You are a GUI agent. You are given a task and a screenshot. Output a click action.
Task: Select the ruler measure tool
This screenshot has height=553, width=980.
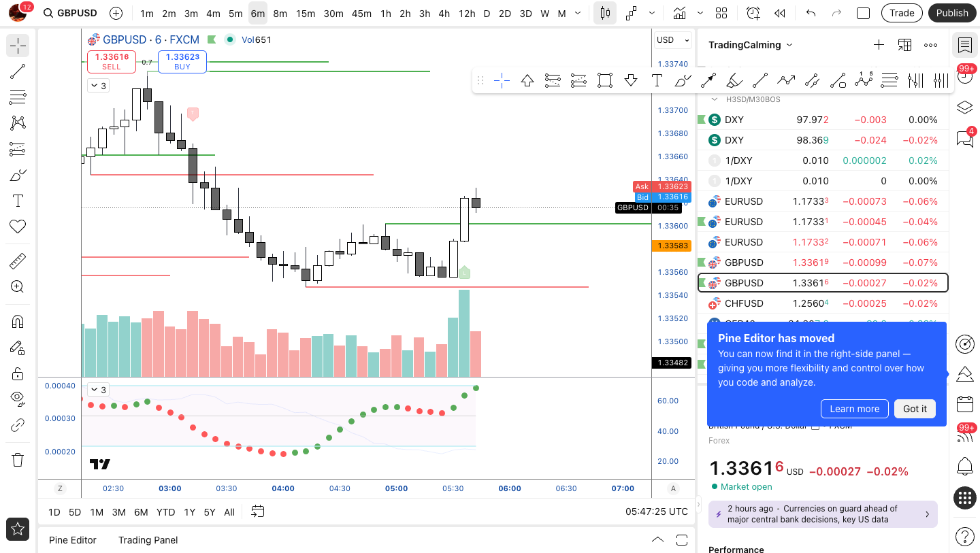click(18, 261)
